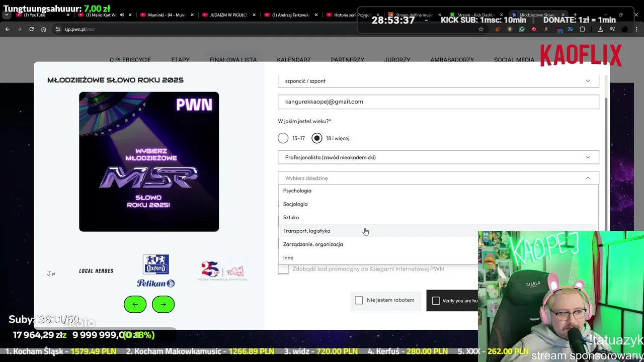Screen dimensions: 644x362
Task: Open the AMBASADORZY nav link
Action: coord(452,60)
